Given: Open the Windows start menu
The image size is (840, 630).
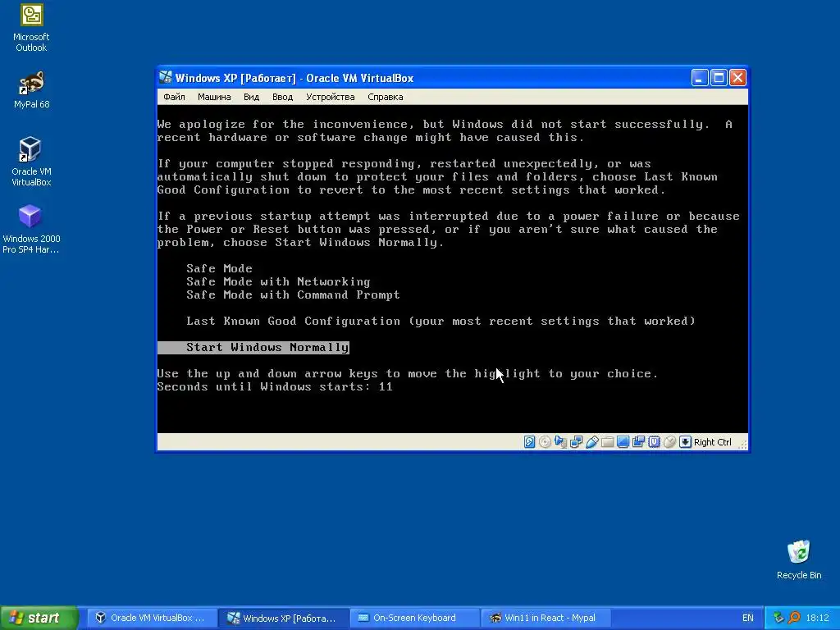Looking at the screenshot, I should click(x=39, y=618).
